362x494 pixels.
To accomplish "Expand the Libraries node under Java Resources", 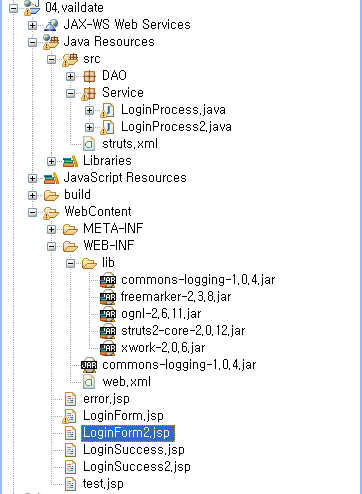I will (51, 161).
